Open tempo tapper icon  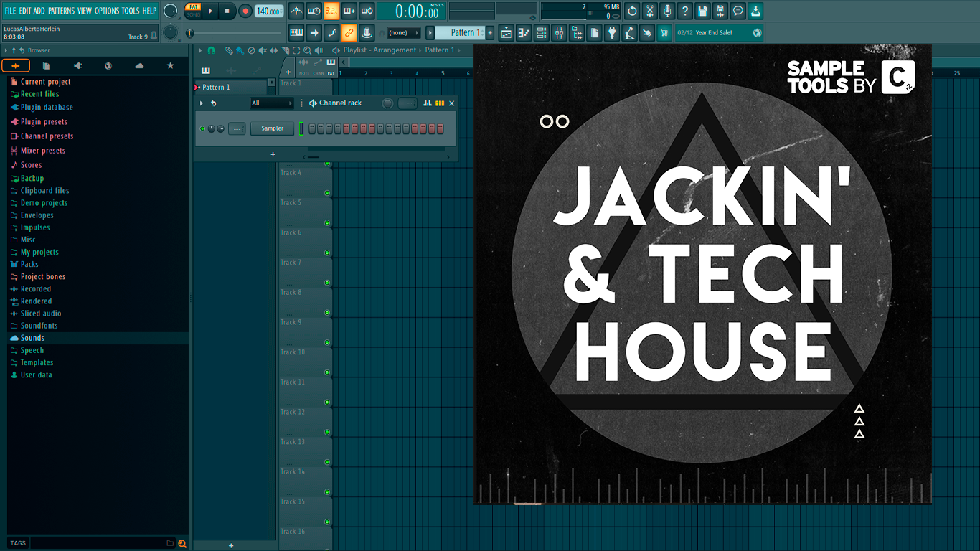[630, 32]
